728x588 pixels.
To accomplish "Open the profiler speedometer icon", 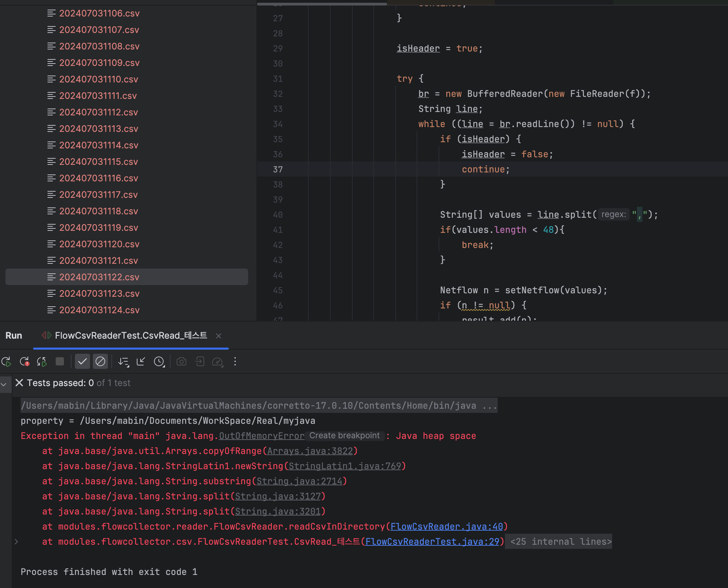I will (x=218, y=362).
